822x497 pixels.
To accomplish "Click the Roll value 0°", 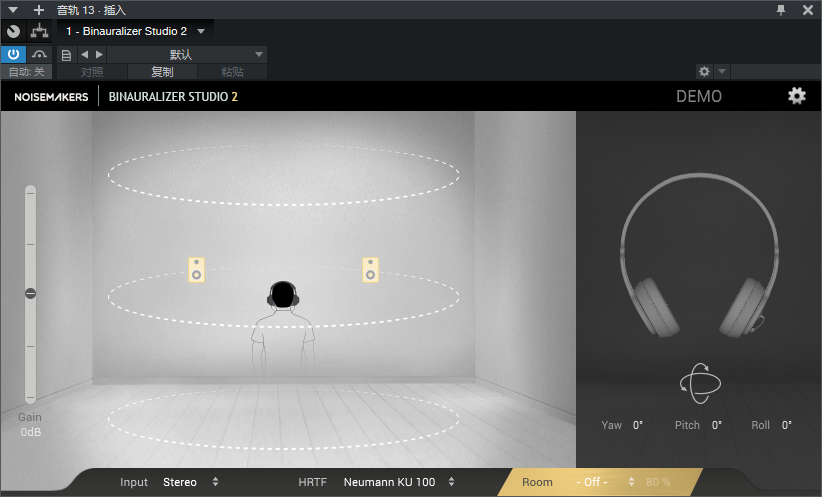I will pyautogui.click(x=786, y=425).
